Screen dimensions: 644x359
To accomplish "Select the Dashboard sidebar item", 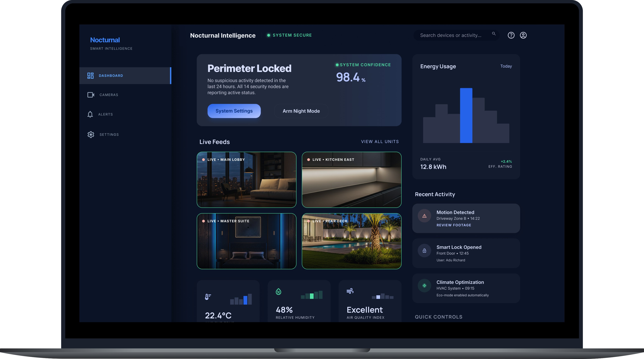I will (x=111, y=76).
